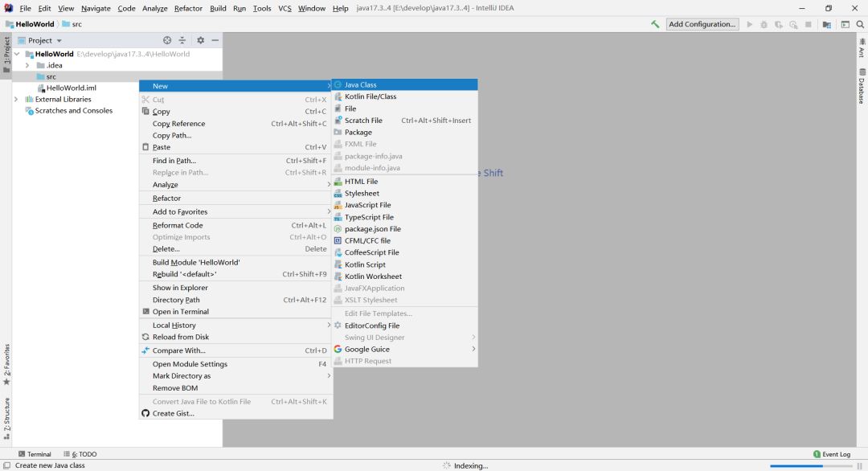Screen dimensions: 868x471
Task: Open the Ant tool window on right edge
Action: [x=862, y=48]
